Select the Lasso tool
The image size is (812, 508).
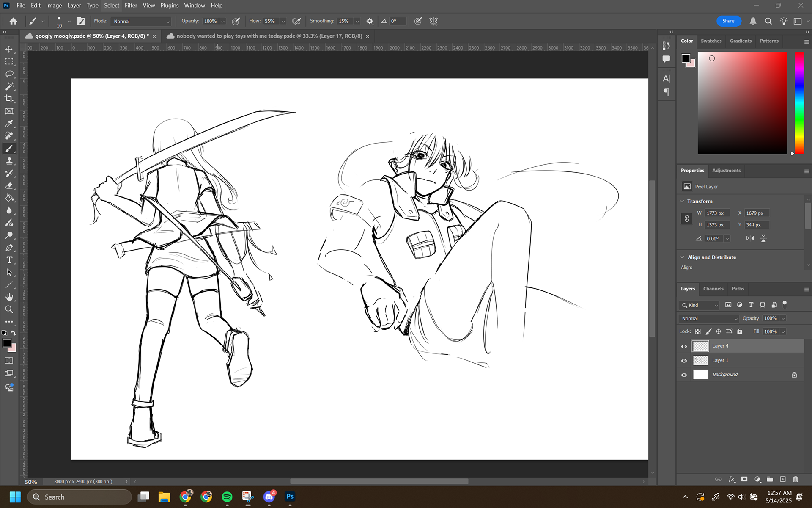click(x=9, y=74)
